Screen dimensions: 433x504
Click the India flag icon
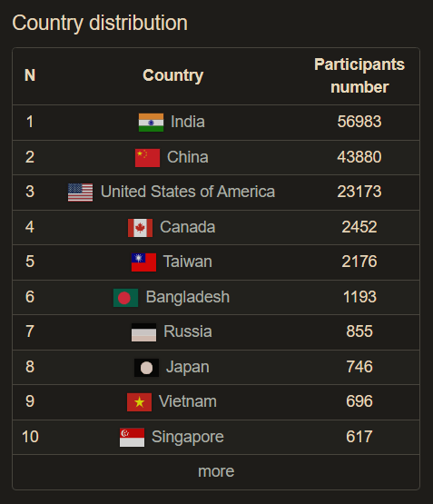click(x=151, y=123)
